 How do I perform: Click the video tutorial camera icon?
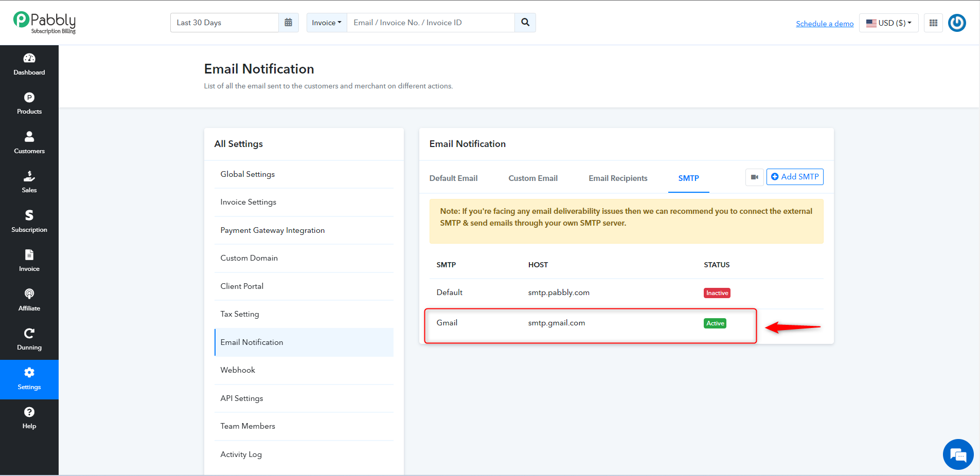755,177
